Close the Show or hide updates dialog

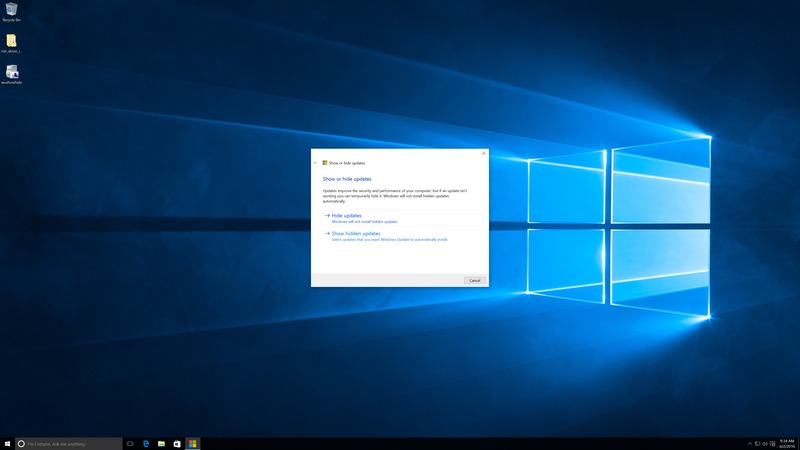(484, 153)
